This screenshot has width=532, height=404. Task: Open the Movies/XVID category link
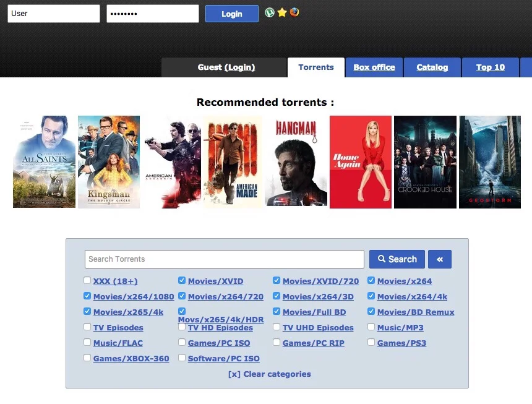pyautogui.click(x=215, y=282)
